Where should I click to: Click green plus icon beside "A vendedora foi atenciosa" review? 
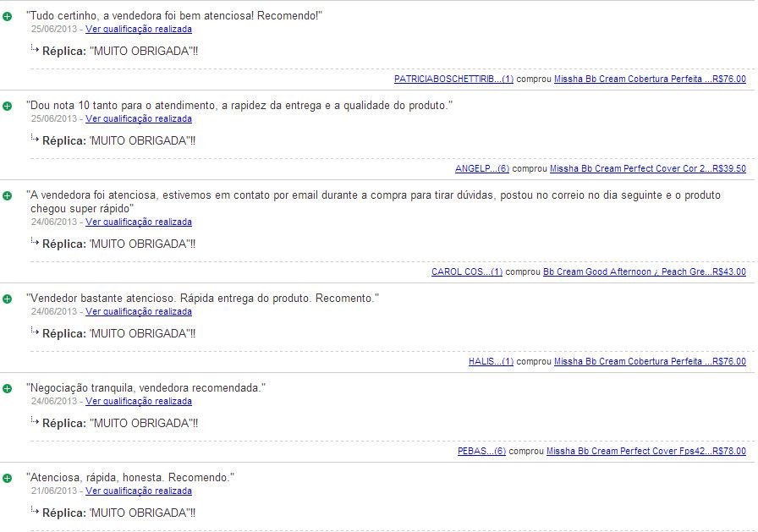point(8,195)
